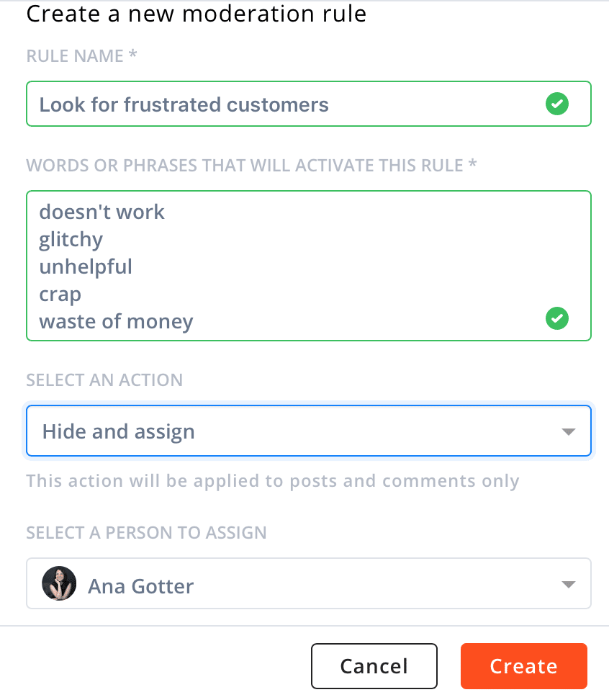This screenshot has width=609, height=700.
Task: Place cursor on the 'glitchy' phrase
Action: coord(71,239)
